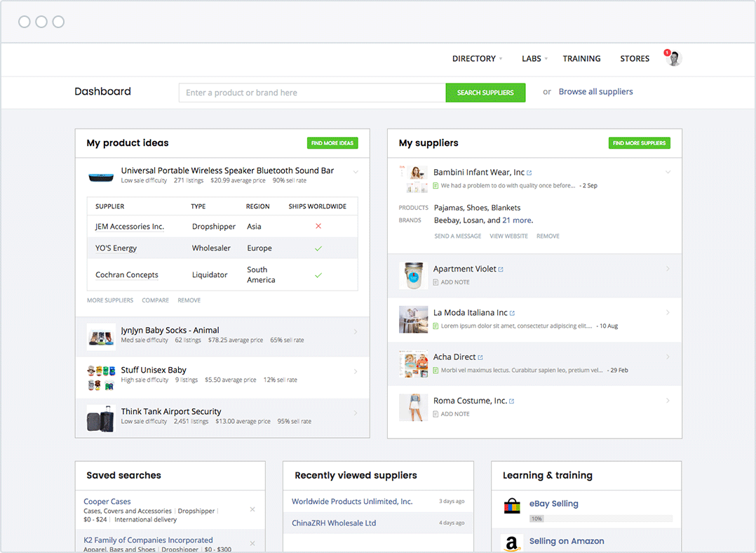Click external link icon next to Apartment Violet
The height and width of the screenshot is (553, 756).
[x=501, y=269]
